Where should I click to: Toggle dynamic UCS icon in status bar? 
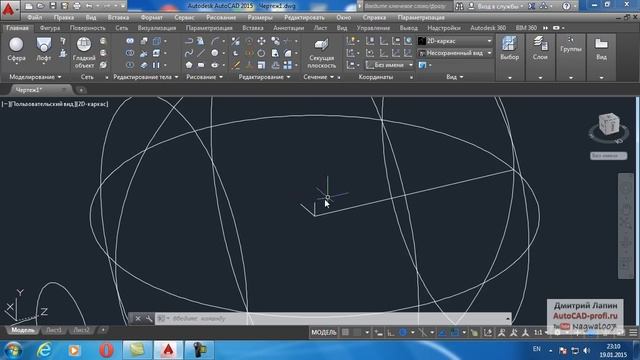(x=488, y=333)
